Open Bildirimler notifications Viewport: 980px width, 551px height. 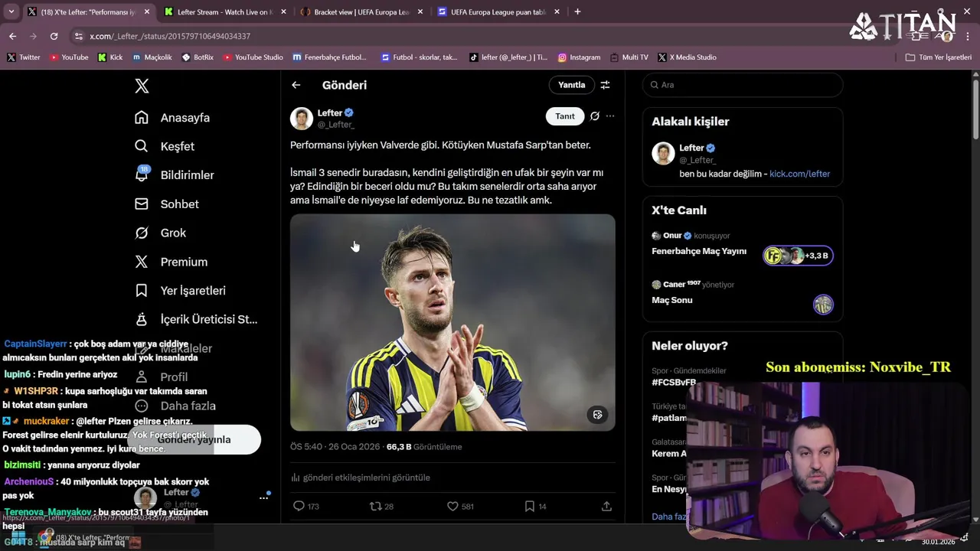[x=175, y=175]
